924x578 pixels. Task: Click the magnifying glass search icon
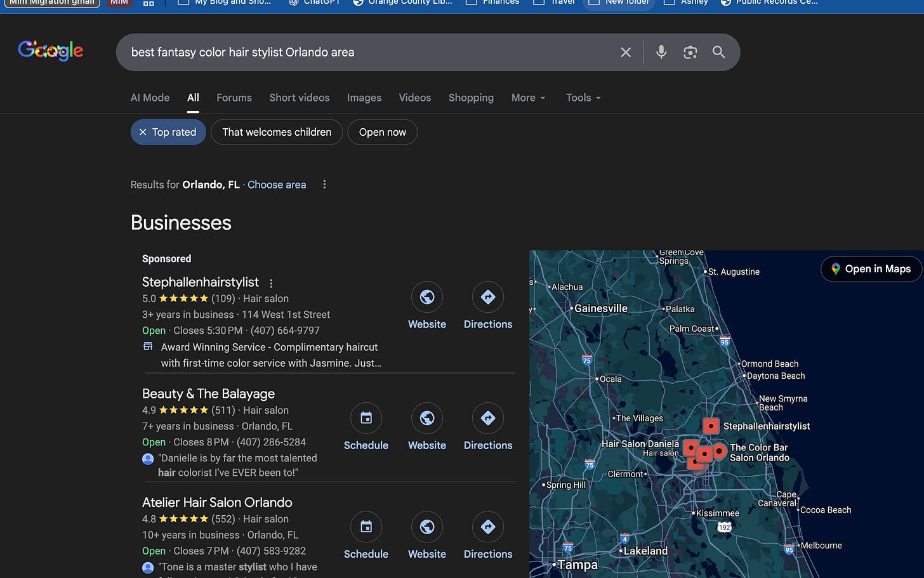pos(718,52)
